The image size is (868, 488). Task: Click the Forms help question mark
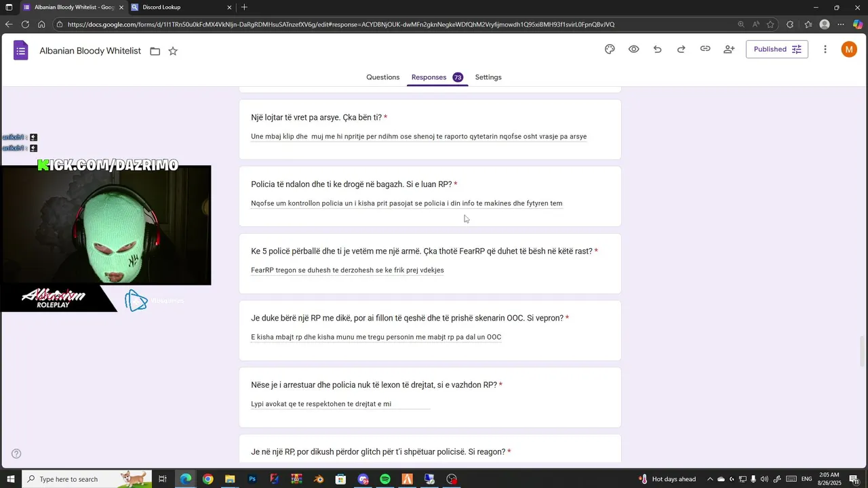click(16, 453)
